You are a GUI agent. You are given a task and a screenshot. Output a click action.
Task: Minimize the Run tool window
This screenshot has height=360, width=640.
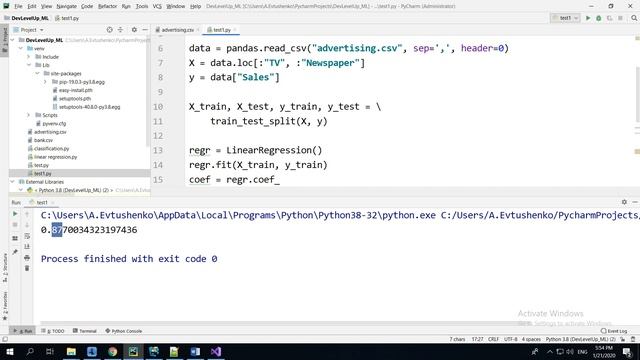(635, 202)
